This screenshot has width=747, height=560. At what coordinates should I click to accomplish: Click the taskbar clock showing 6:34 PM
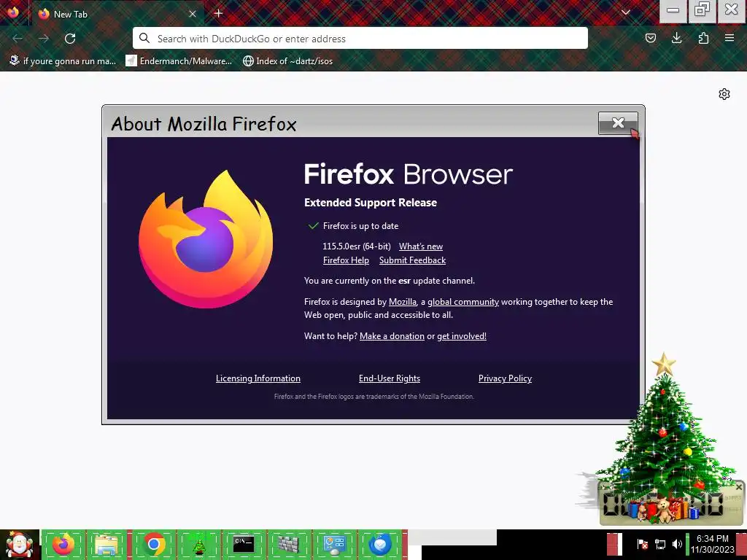pyautogui.click(x=713, y=544)
